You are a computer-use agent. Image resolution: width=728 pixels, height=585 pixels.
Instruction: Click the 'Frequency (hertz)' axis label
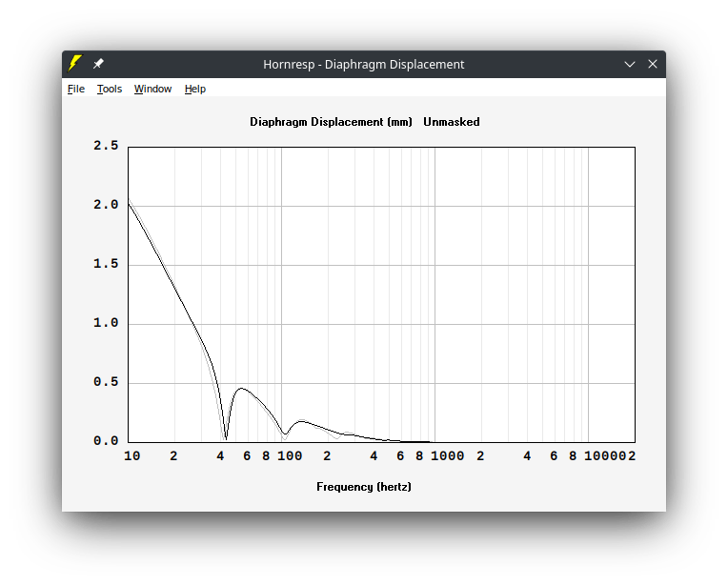point(364,487)
